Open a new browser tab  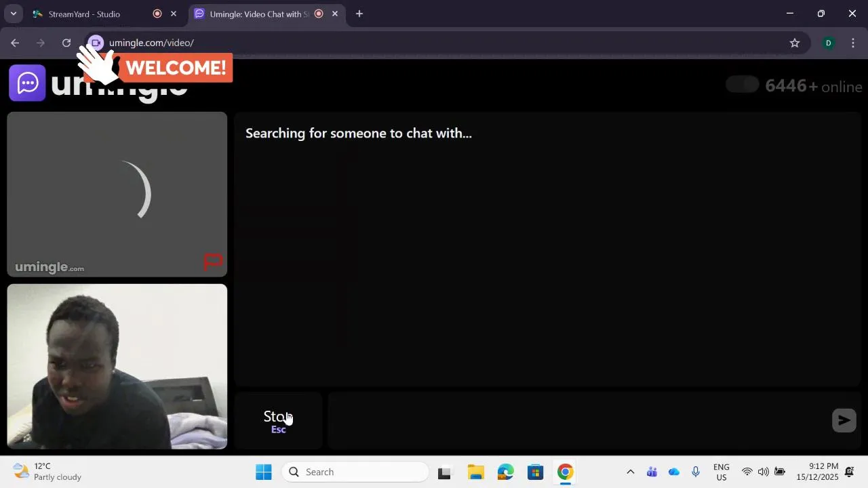pos(359,14)
